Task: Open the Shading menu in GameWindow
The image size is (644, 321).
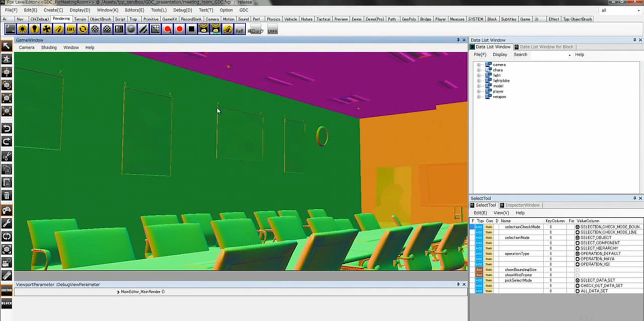Action: point(49,48)
